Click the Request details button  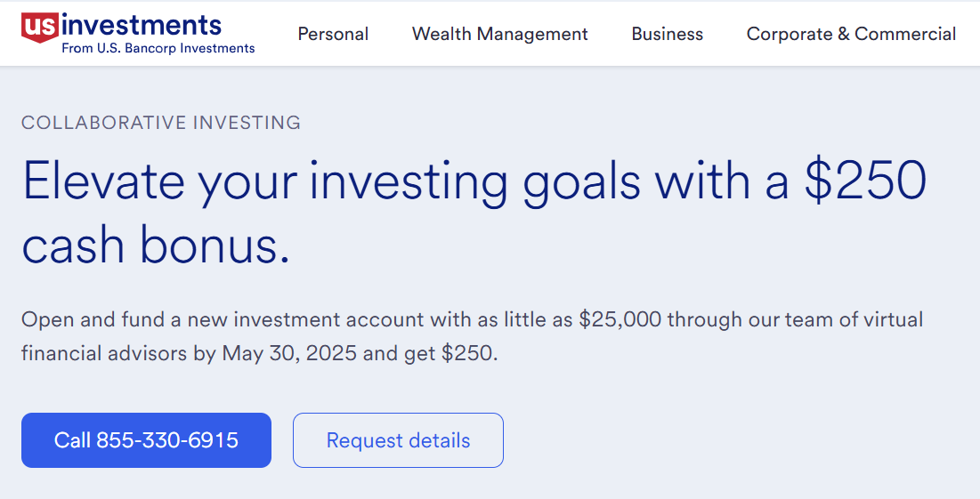[x=398, y=440]
